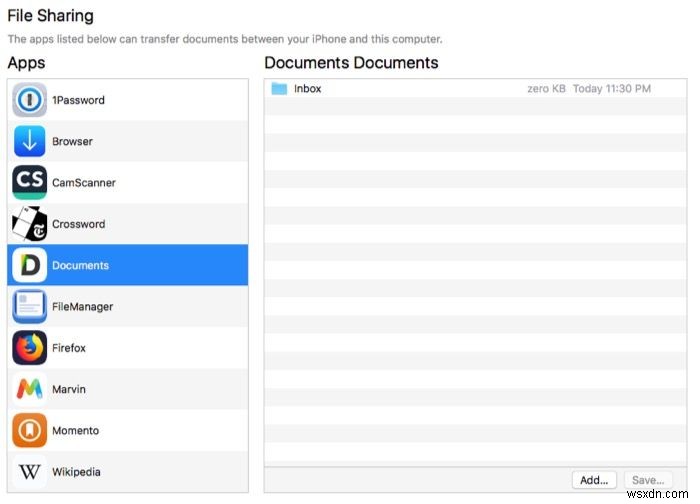Click the Today 11:30 PM date
This screenshot has height=504, width=700.
point(612,88)
